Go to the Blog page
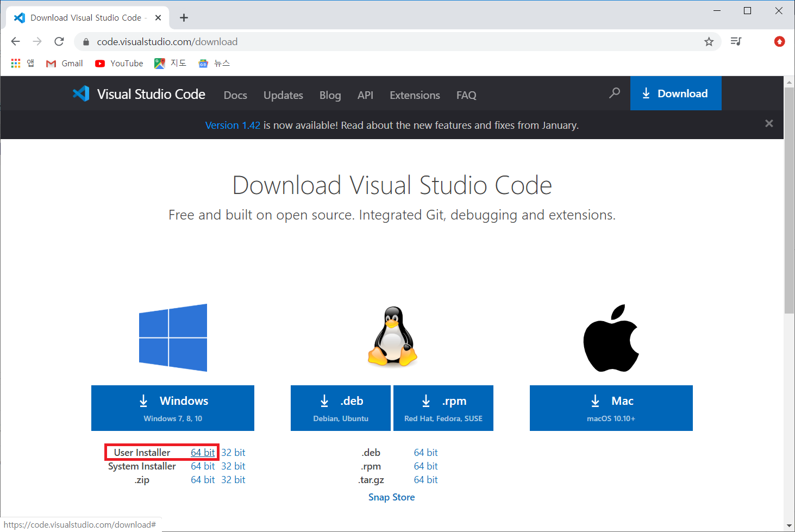The image size is (795, 532). (330, 95)
